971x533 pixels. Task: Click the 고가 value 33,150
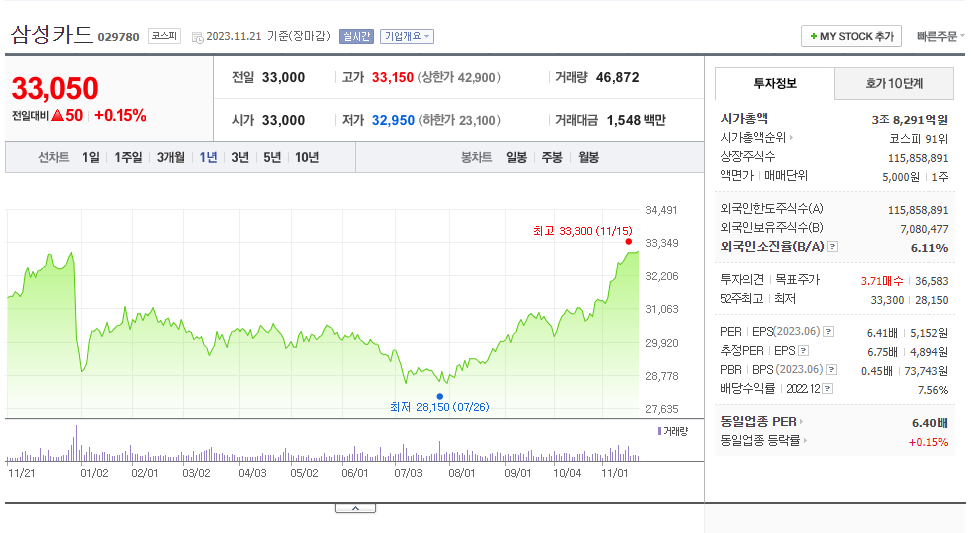tap(393, 77)
